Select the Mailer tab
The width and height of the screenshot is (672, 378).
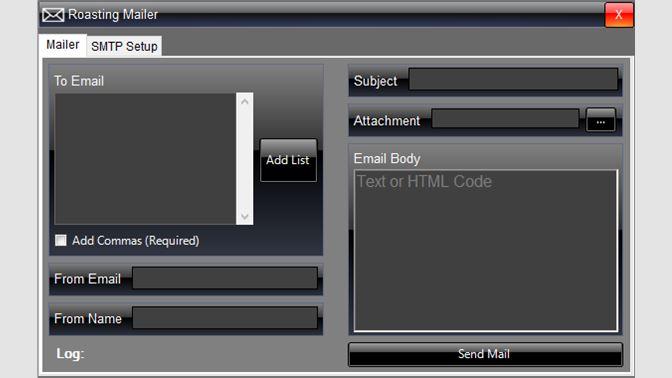pyautogui.click(x=63, y=45)
